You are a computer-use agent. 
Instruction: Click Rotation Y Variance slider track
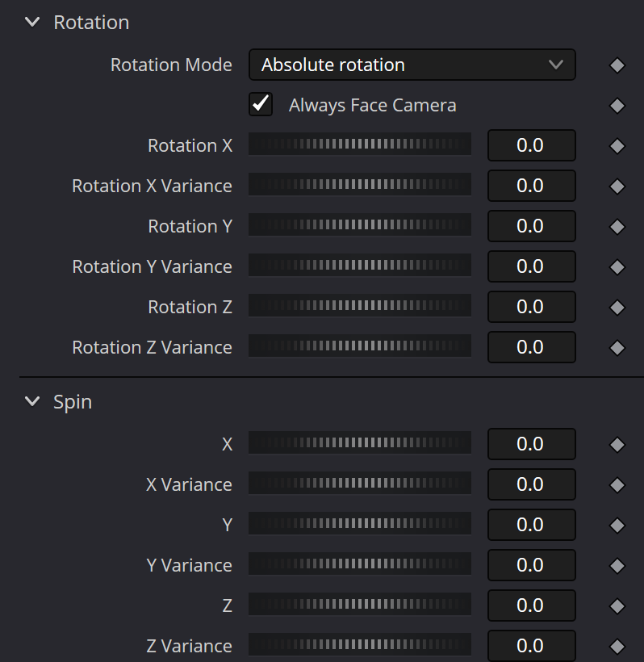(360, 265)
